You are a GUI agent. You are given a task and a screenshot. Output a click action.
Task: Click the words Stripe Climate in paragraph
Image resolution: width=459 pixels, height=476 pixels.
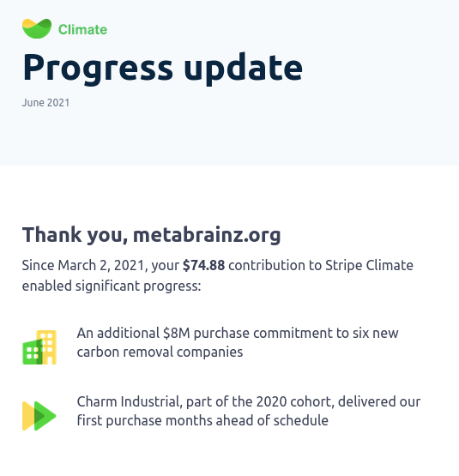(369, 265)
